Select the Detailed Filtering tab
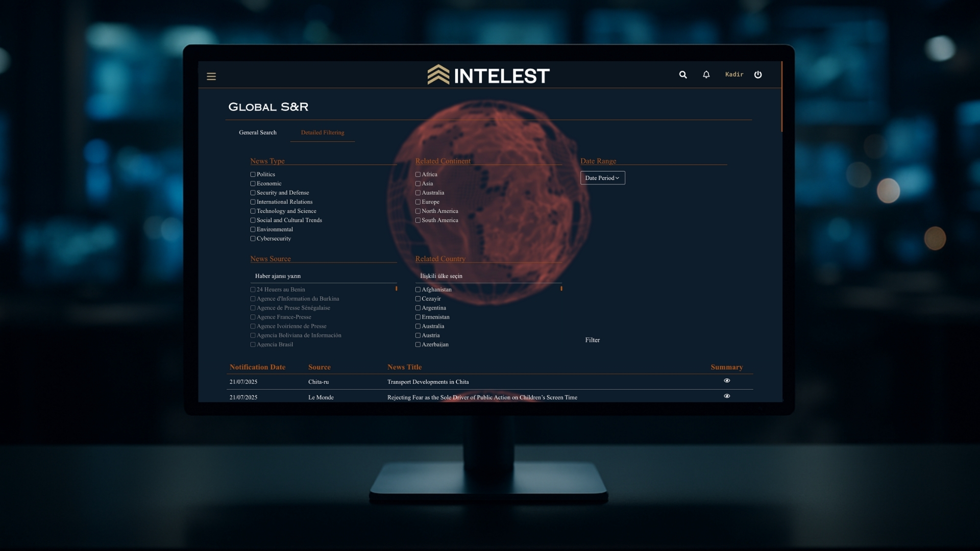This screenshot has width=980, height=551. click(x=323, y=133)
